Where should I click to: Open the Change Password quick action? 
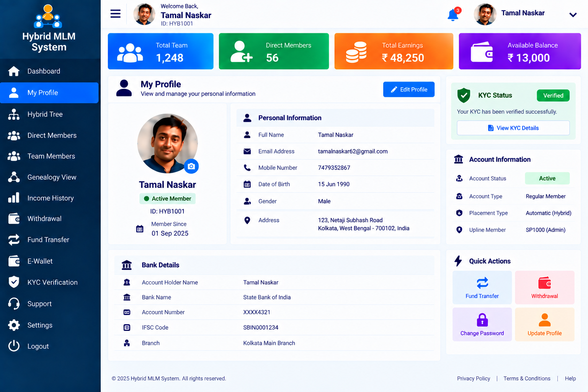[x=482, y=325]
